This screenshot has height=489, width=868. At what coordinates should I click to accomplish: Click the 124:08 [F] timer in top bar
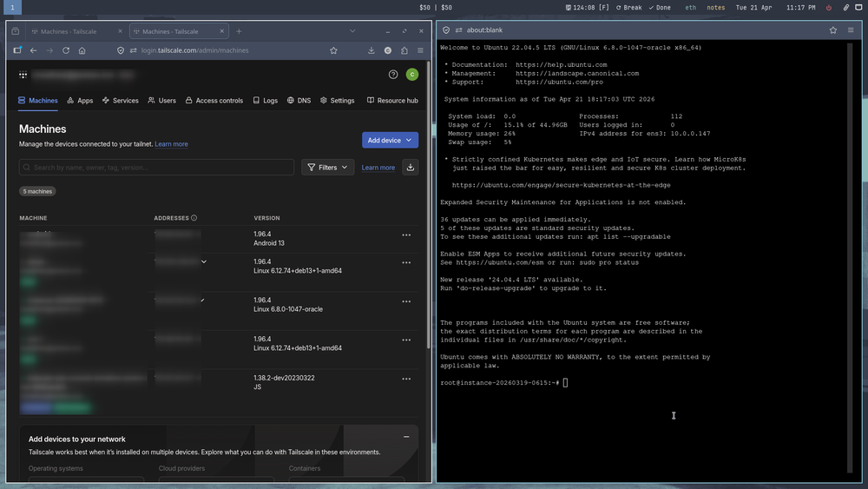click(x=588, y=8)
